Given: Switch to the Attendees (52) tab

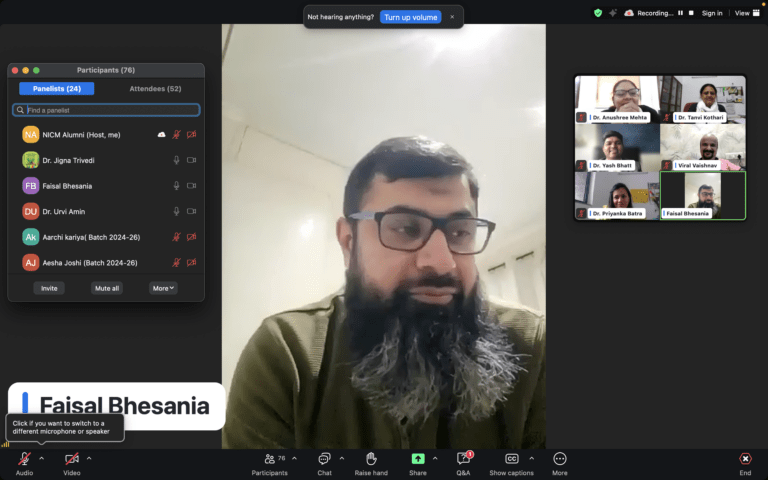Looking at the screenshot, I should click(x=155, y=89).
